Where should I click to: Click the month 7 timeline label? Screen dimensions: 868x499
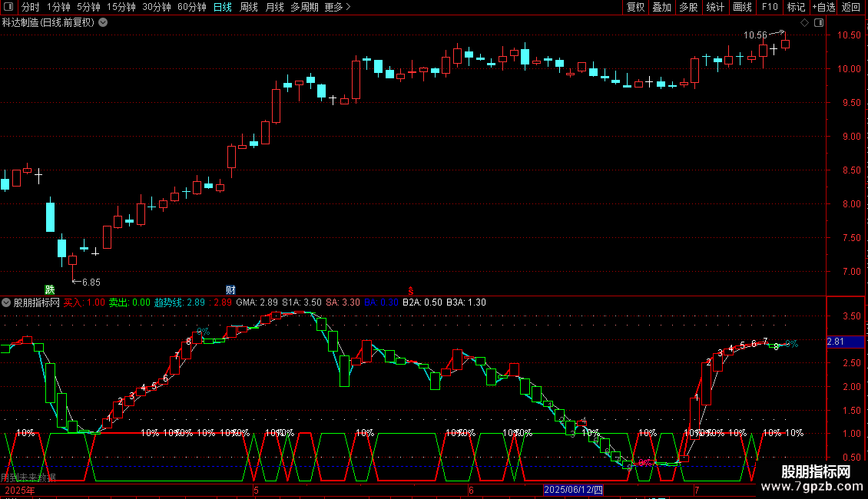click(697, 490)
